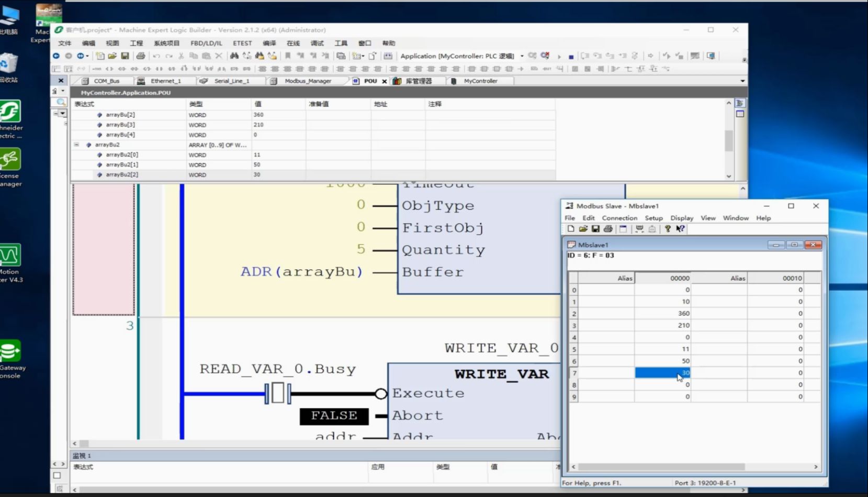Click the blue back navigation arrow
The width and height of the screenshot is (868, 497).
pyautogui.click(x=56, y=56)
